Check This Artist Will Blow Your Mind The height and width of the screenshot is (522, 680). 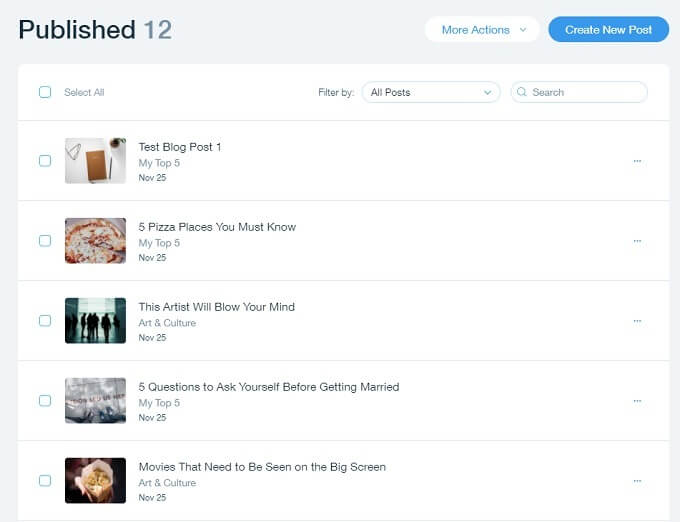pyautogui.click(x=45, y=321)
